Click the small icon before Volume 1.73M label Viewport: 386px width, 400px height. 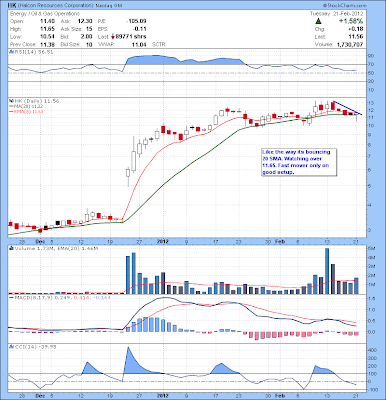click(x=11, y=248)
